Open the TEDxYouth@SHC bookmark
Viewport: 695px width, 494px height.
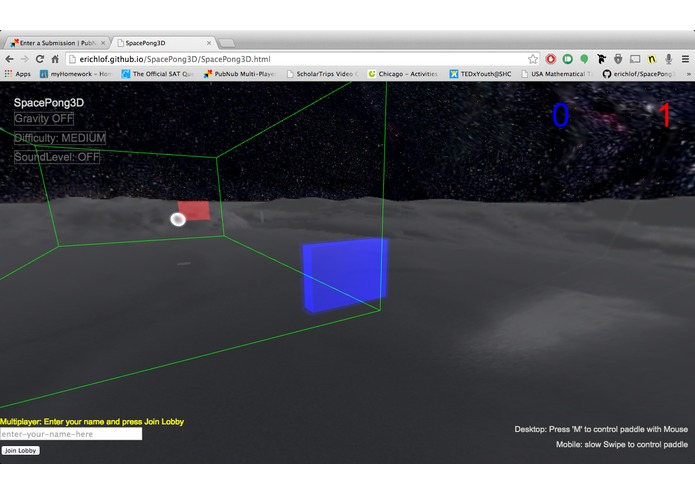click(x=480, y=74)
